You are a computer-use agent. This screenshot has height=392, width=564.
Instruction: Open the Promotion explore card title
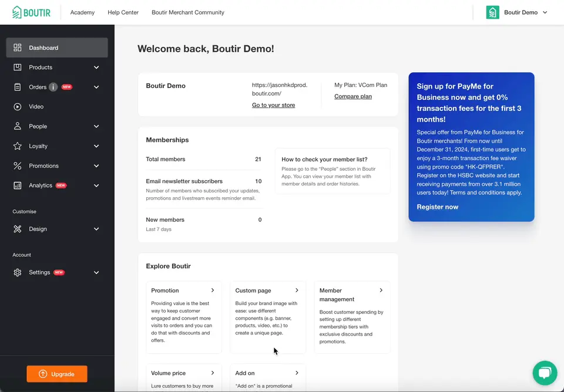pyautogui.click(x=164, y=290)
